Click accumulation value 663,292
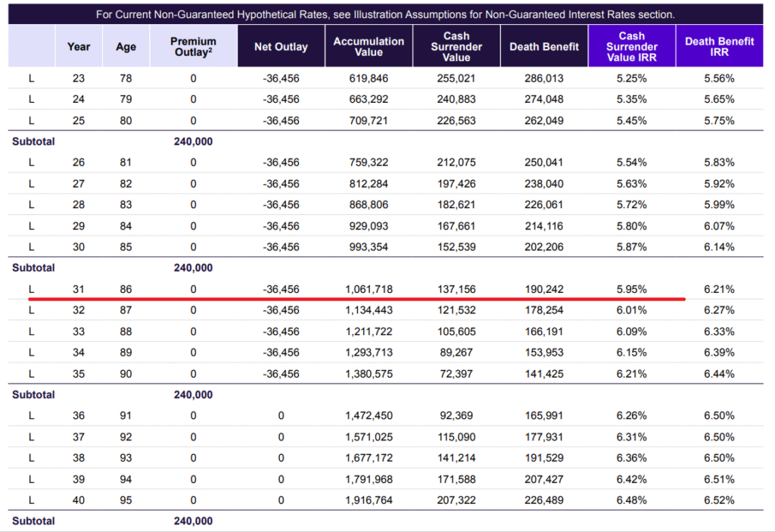The image size is (775, 532). click(x=369, y=99)
